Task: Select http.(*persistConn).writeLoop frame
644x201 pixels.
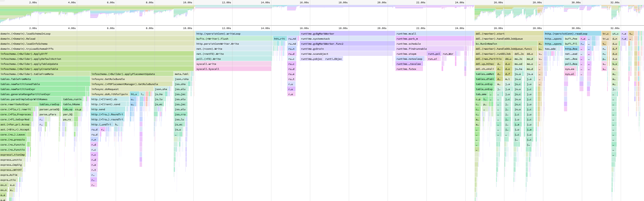Action: coord(248,34)
